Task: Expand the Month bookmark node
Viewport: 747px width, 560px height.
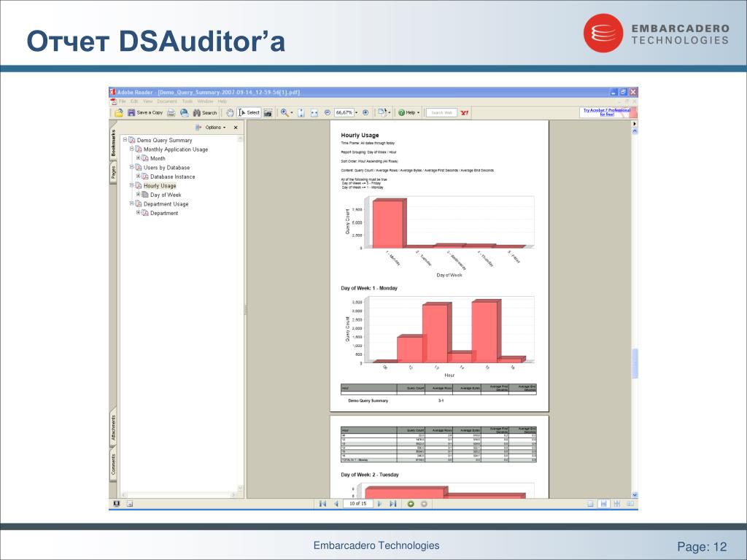Action: tap(139, 158)
